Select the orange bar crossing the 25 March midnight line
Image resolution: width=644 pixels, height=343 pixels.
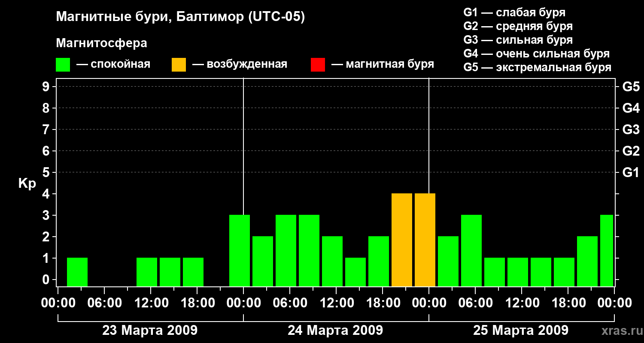point(425,240)
